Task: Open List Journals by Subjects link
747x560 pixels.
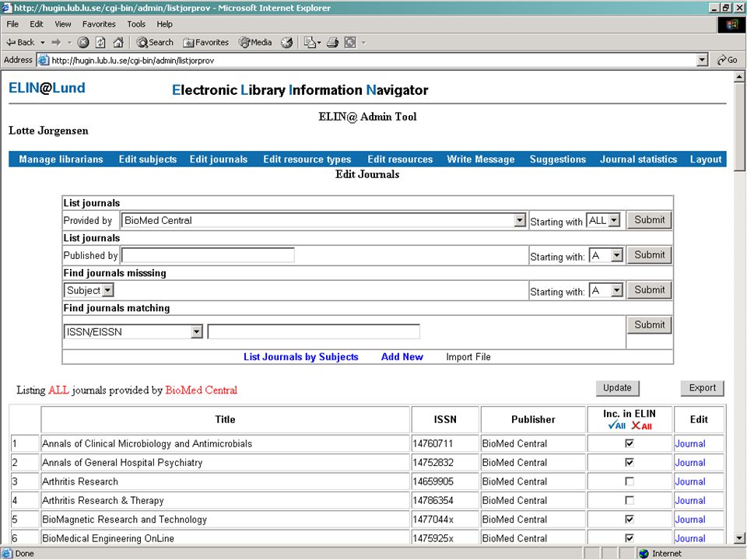Action: click(300, 357)
